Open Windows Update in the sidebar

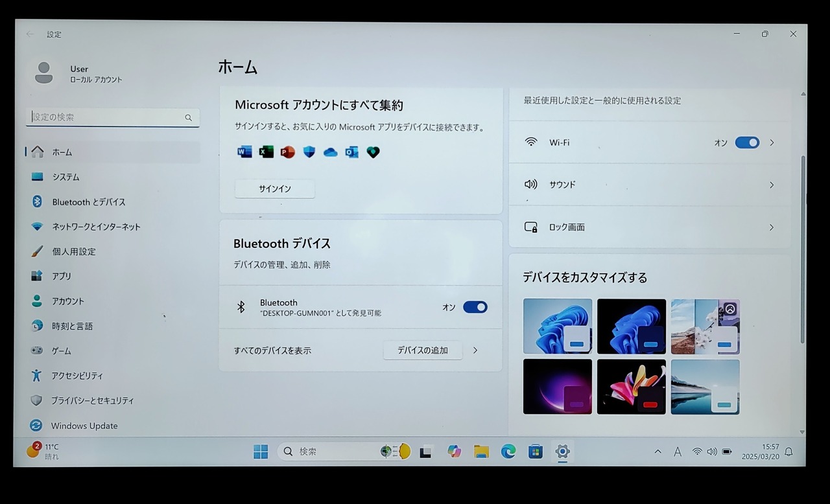coord(113,426)
